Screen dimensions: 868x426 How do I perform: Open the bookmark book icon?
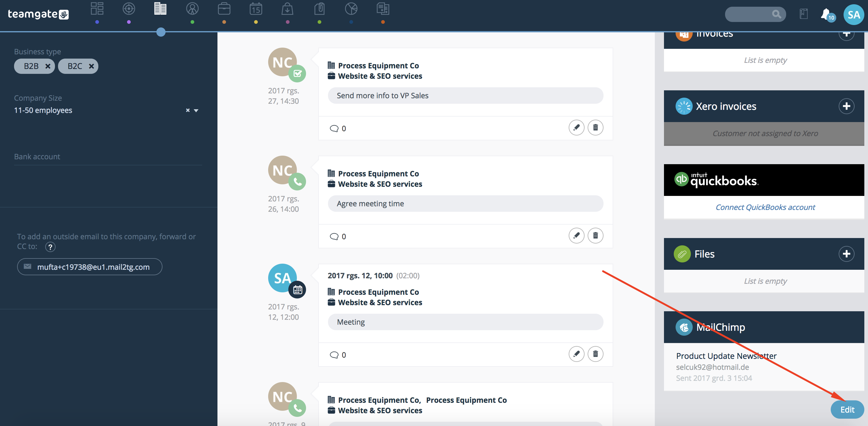(804, 14)
